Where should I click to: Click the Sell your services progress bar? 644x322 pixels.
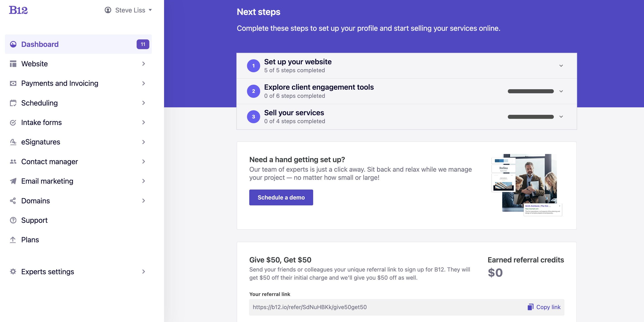pos(530,117)
